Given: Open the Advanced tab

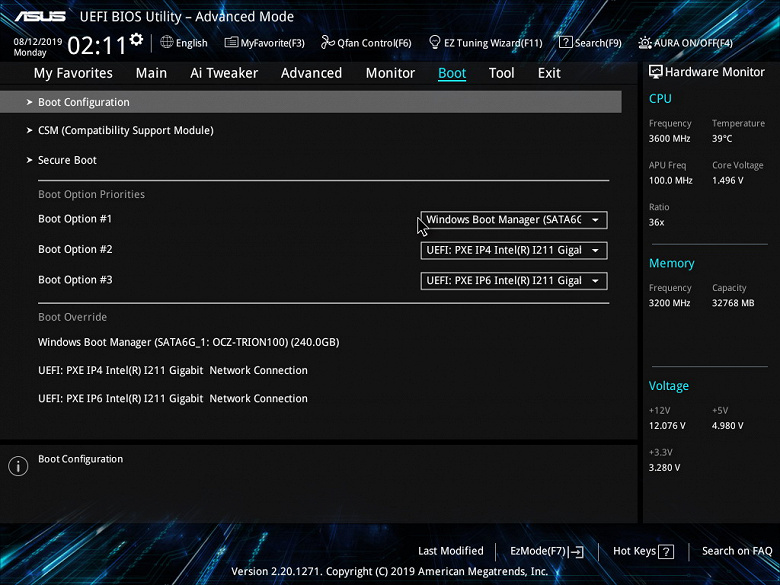Looking at the screenshot, I should point(311,73).
